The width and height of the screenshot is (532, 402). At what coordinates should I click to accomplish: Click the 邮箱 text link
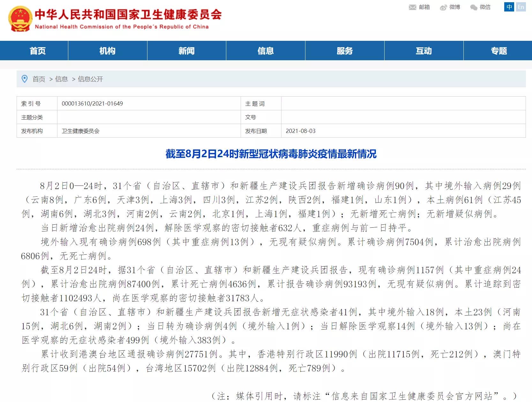click(424, 7)
